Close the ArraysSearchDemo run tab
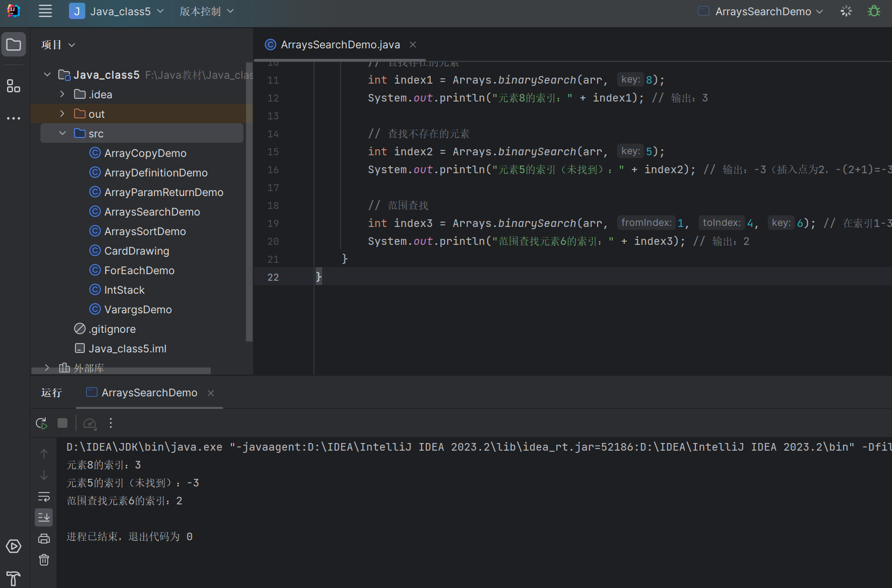 pyautogui.click(x=211, y=393)
